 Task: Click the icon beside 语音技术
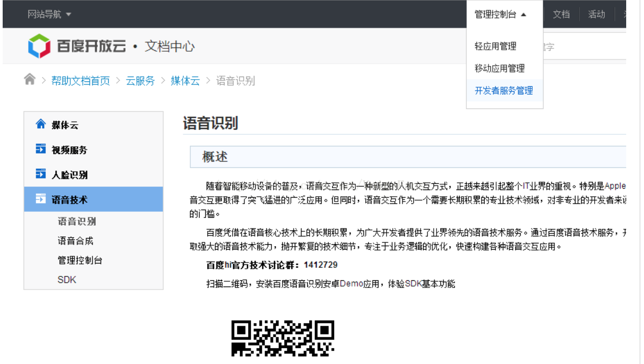[x=41, y=199]
